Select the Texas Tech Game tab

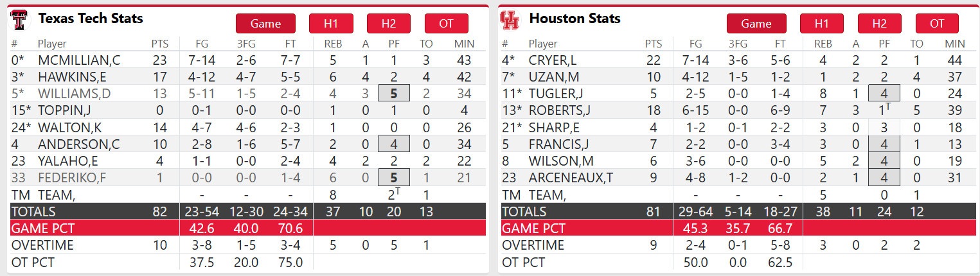[265, 24]
